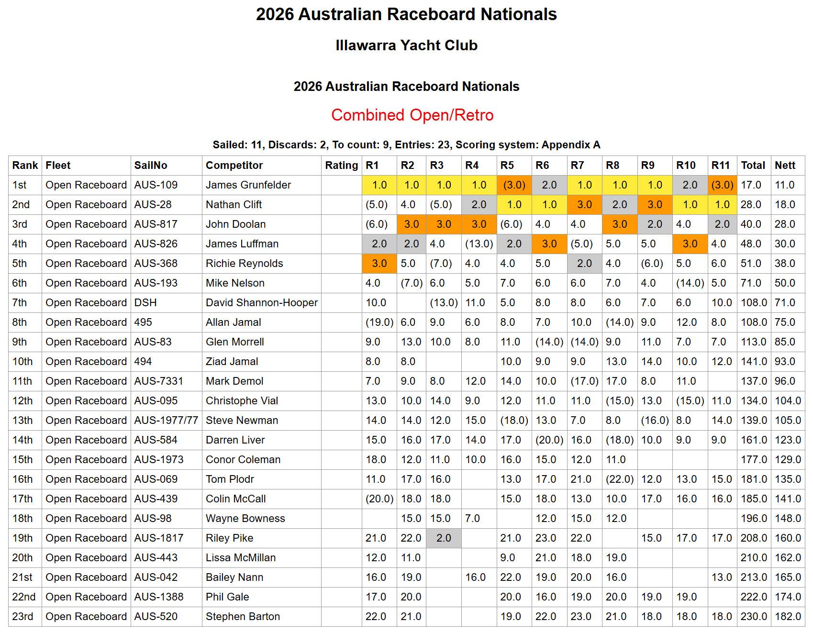813x644 pixels.
Task: Click sail number AUS-1977/77
Action: (x=166, y=421)
